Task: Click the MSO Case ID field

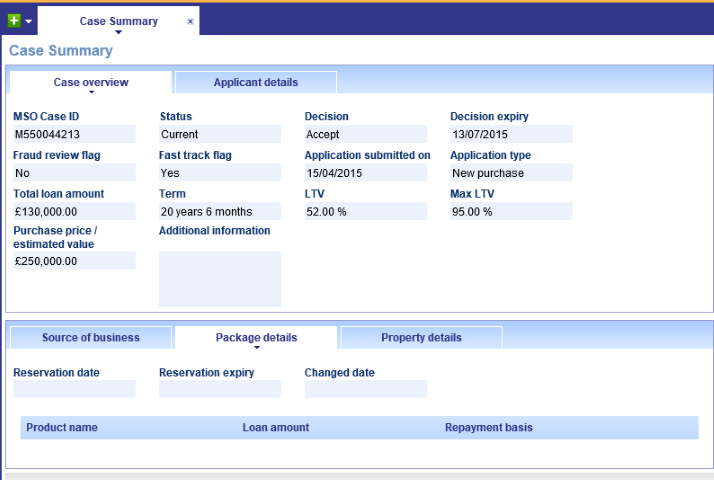Action: 74,134
